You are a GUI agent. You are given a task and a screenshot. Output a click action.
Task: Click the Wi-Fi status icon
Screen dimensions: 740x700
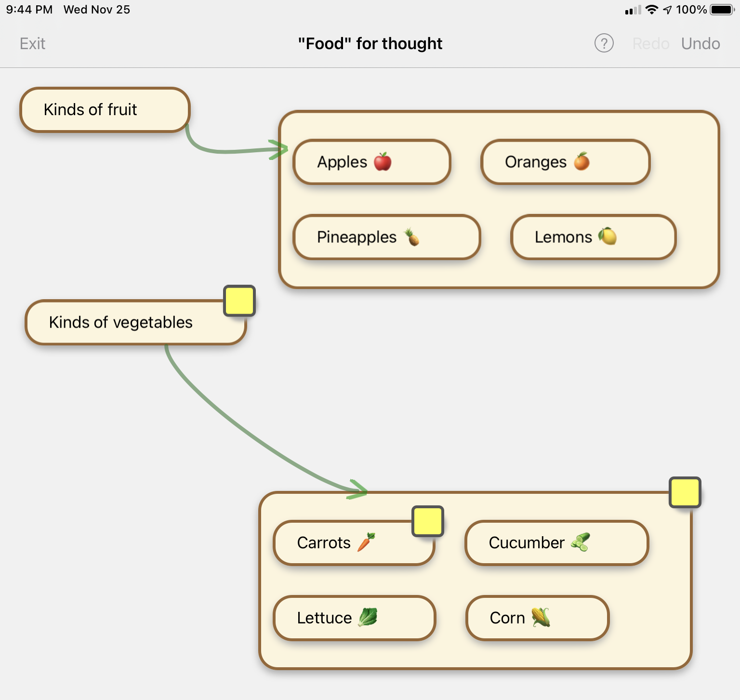[651, 10]
